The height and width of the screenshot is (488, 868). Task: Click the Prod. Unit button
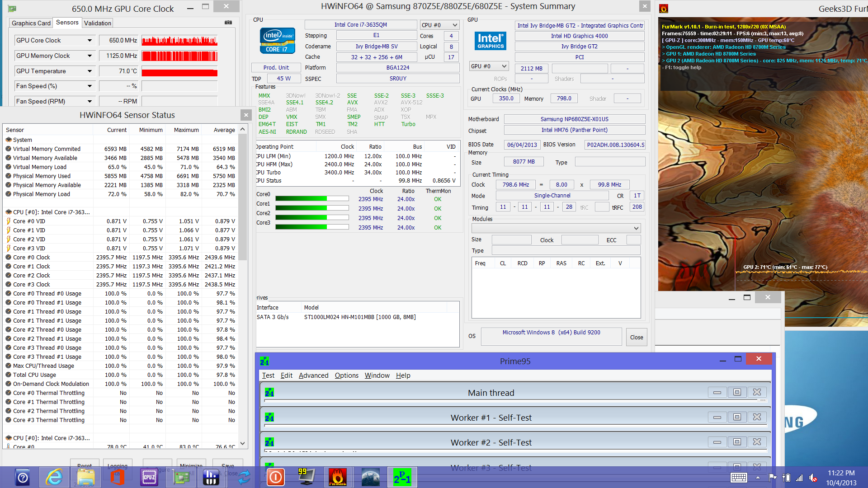[276, 67]
